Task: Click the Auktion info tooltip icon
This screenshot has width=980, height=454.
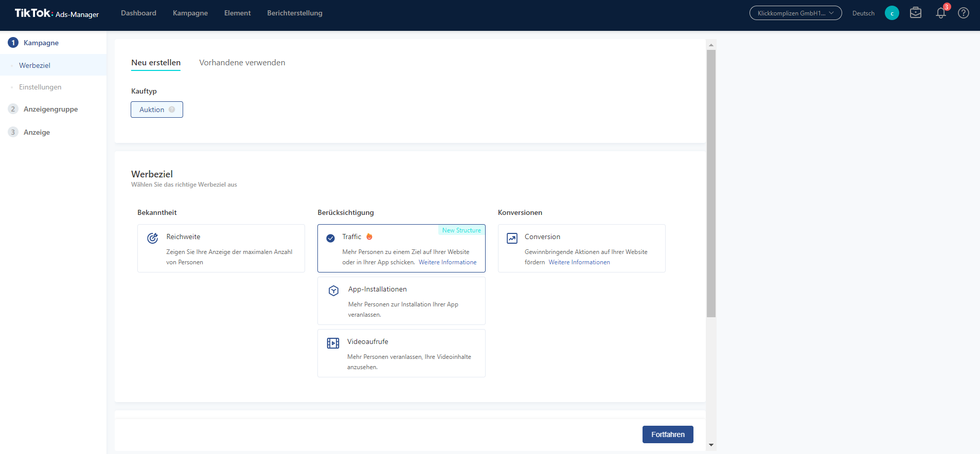Action: pyautogui.click(x=172, y=110)
